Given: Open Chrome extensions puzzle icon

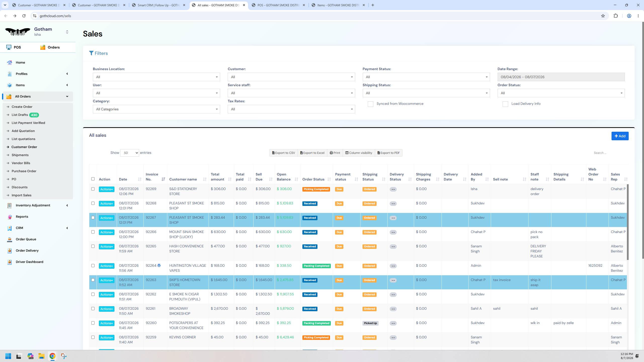Looking at the screenshot, I should [616, 16].
